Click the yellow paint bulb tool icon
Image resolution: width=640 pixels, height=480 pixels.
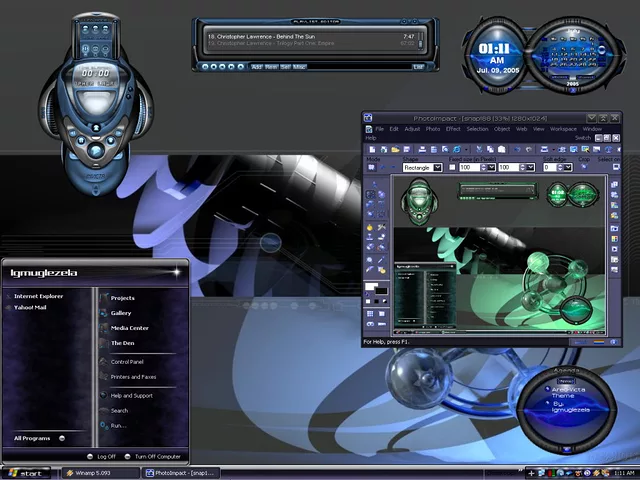[x=370, y=228]
